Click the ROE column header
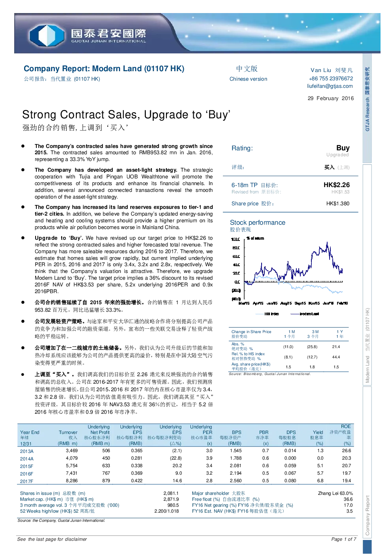 click(346, 427)
